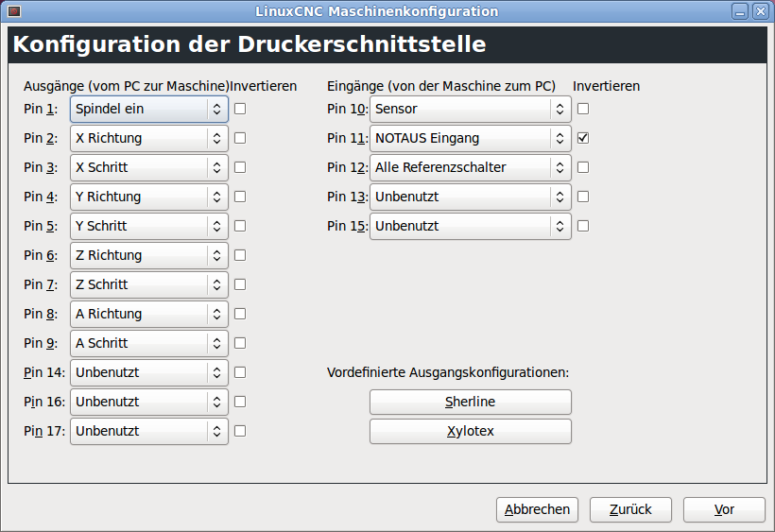Toggle invert checkbox for Pin 17
This screenshot has height=532, width=775.
click(x=240, y=431)
